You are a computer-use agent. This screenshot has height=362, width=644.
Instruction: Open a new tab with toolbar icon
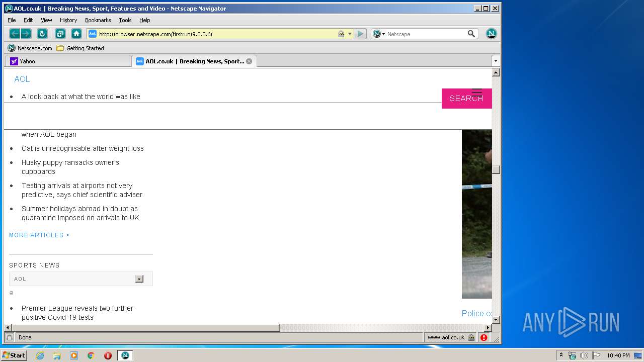[x=60, y=34]
